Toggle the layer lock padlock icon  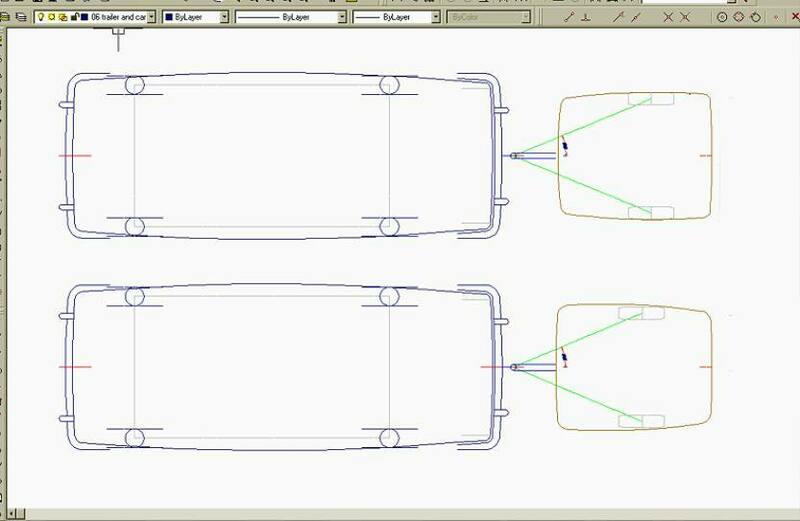coord(74,17)
